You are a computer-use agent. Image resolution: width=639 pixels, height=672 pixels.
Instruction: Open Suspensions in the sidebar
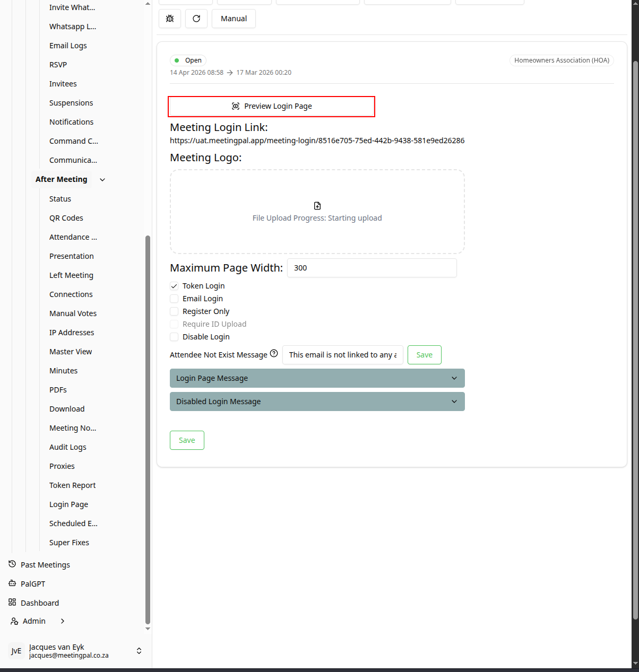tap(71, 103)
